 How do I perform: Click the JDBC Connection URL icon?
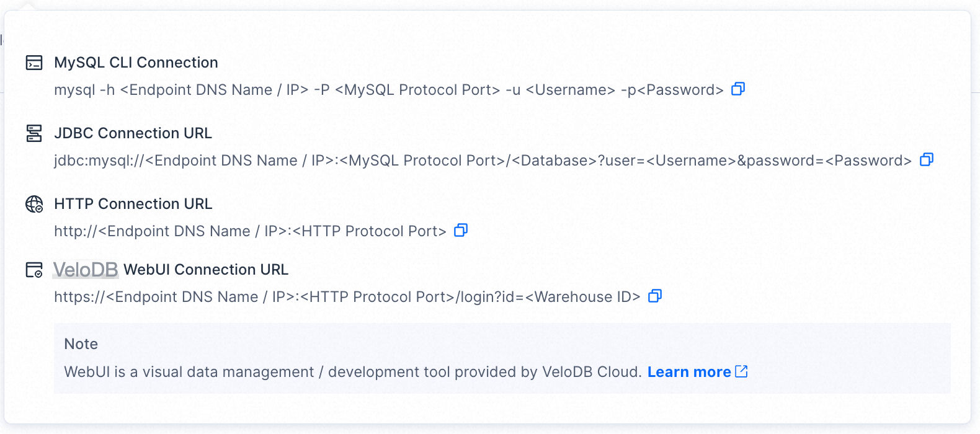pyautogui.click(x=34, y=133)
